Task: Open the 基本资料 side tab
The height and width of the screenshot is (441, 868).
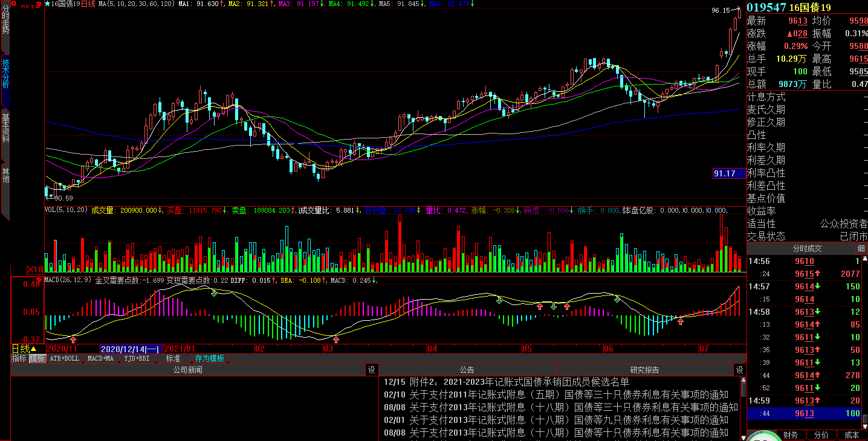Action: (x=5, y=127)
